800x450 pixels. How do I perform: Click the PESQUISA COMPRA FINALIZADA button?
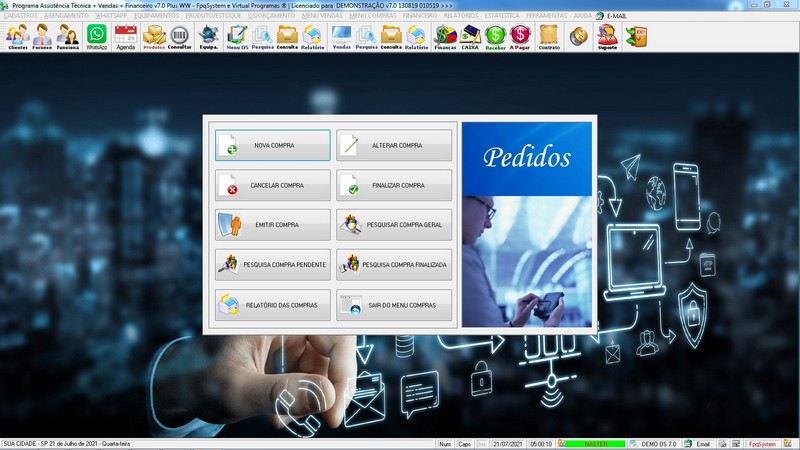(394, 265)
